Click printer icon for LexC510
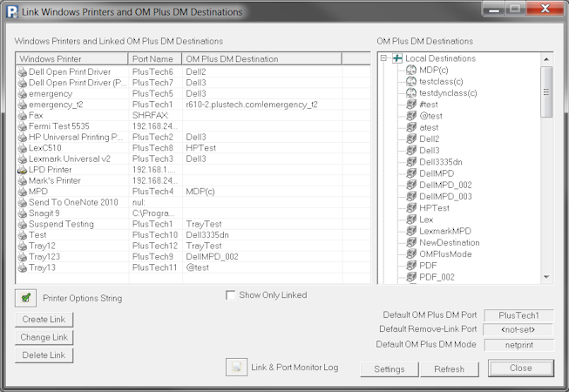Viewport: 569px width, 392px height. (x=23, y=148)
